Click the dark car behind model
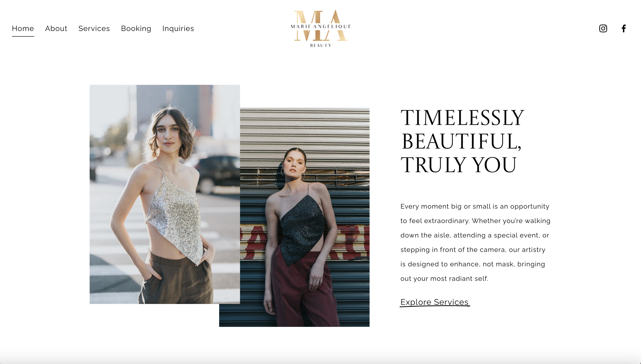 tap(218, 174)
